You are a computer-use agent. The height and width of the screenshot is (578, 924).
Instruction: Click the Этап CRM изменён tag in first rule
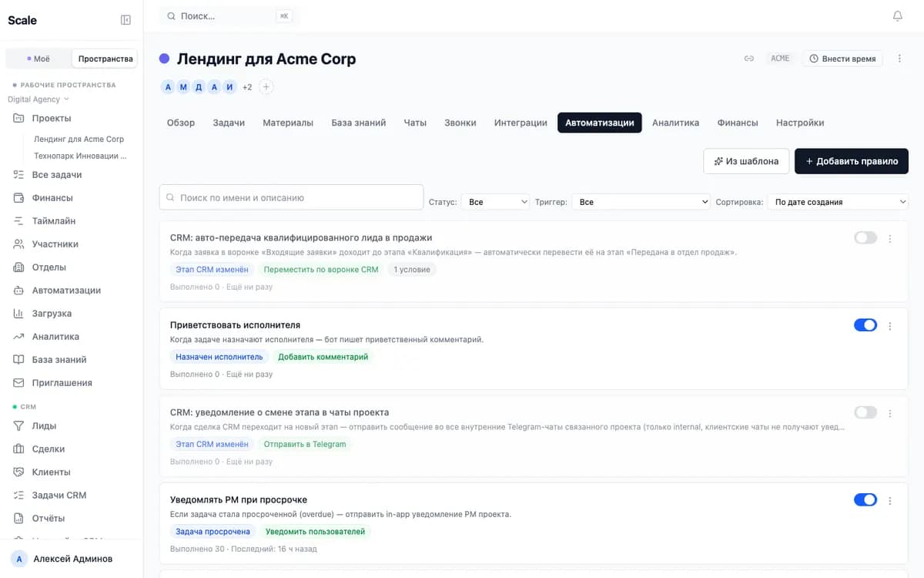213,270
